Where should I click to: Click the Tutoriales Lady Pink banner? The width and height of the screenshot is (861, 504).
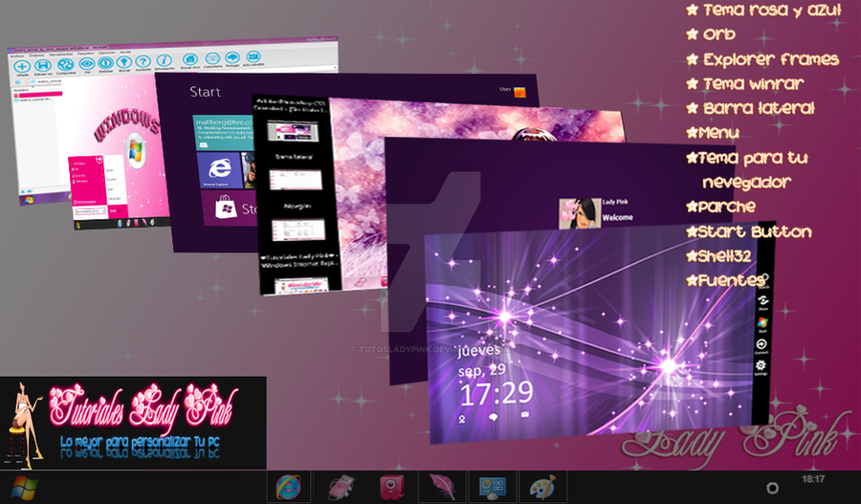[x=133, y=423]
